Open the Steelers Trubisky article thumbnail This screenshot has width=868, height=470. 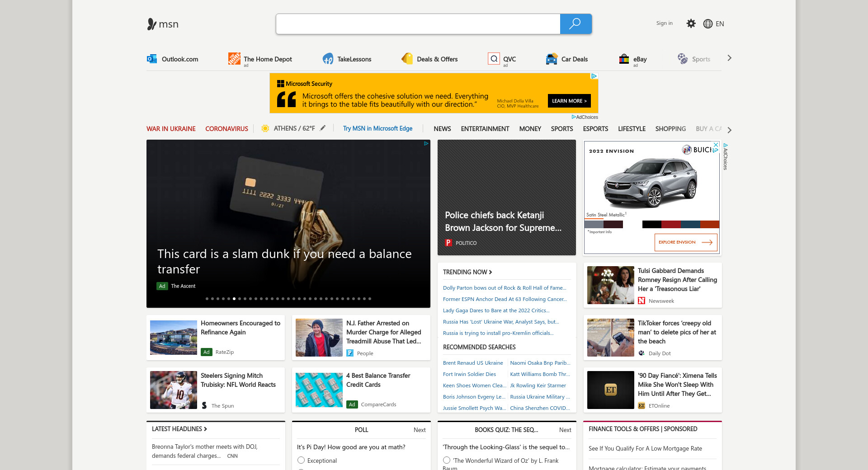[x=174, y=390]
